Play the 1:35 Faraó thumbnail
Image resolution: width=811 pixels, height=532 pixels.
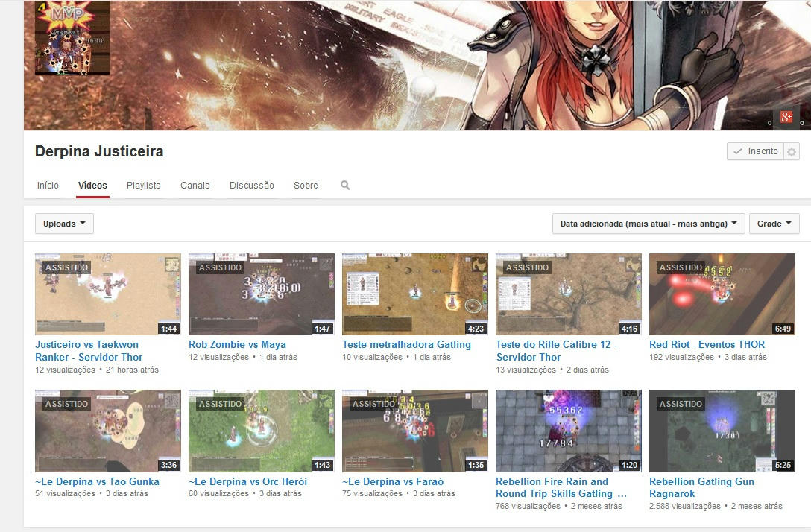[415, 431]
